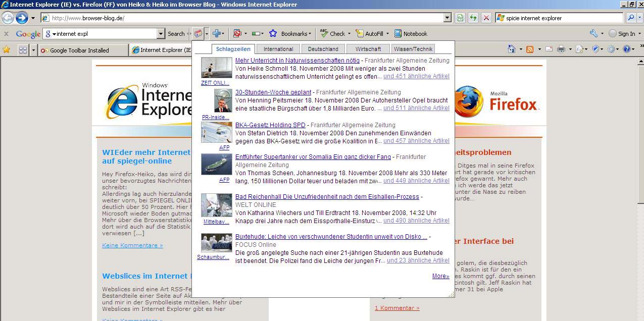Screen dimensions: 644x321
Task: Click the Google Toolbar popup blocker icon
Action: click(x=236, y=34)
